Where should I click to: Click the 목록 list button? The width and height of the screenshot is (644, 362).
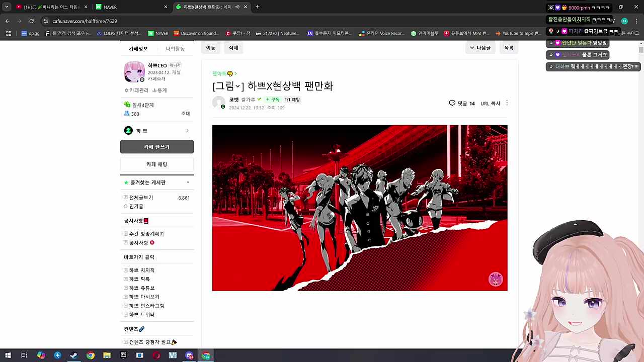click(509, 48)
